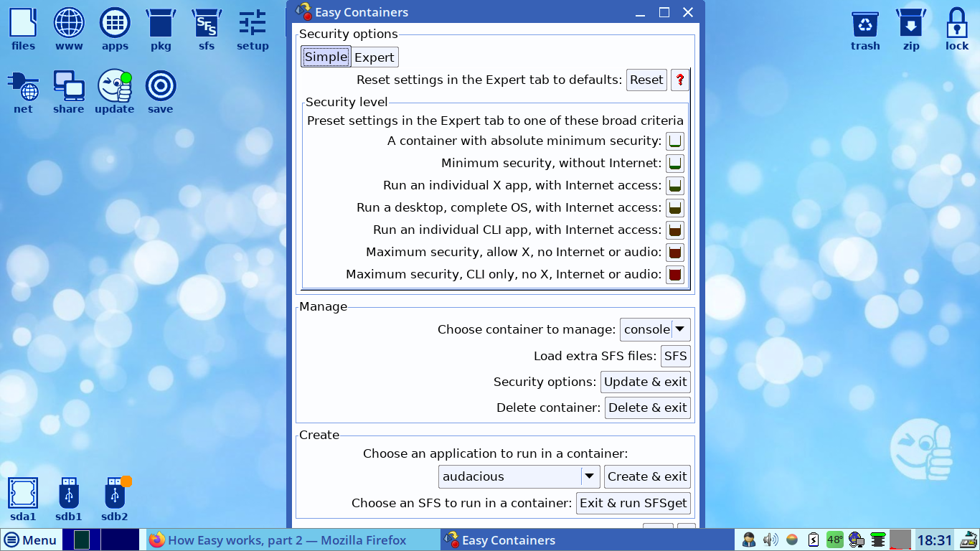The image size is (980, 551).
Task: Open the update desktop icon
Action: click(115, 92)
